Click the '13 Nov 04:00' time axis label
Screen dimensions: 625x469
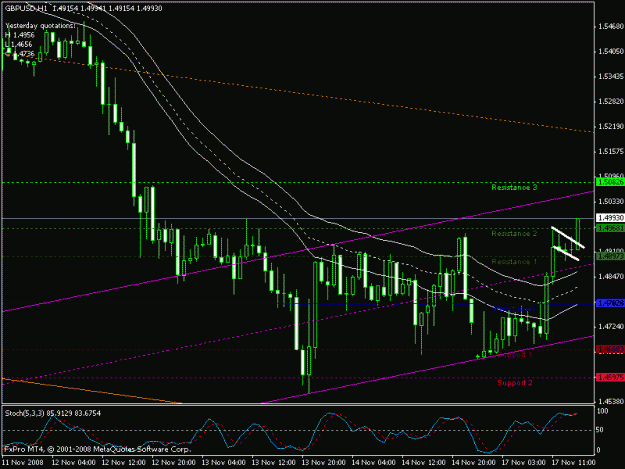(x=223, y=463)
